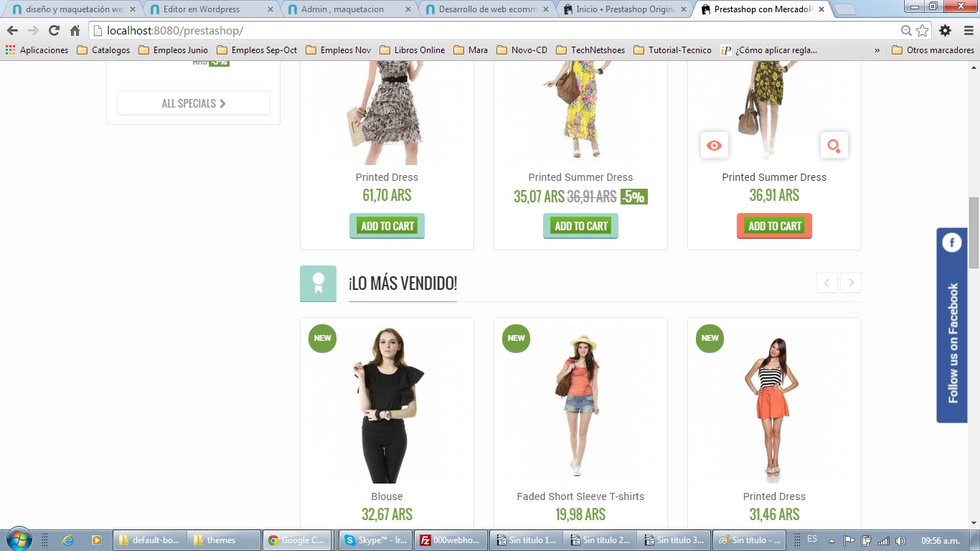The width and height of the screenshot is (980, 551).
Task: Open the Mara bookmark folder
Action: pos(470,50)
